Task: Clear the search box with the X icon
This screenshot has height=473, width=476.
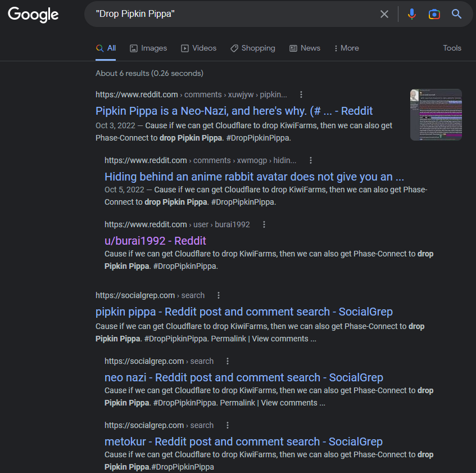Action: pos(384,14)
